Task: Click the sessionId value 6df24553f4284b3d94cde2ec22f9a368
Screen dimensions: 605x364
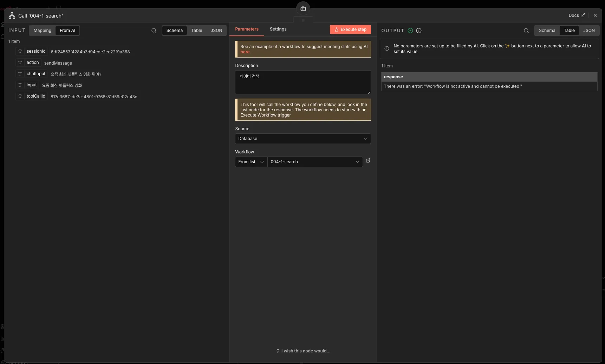Action: (x=90, y=52)
